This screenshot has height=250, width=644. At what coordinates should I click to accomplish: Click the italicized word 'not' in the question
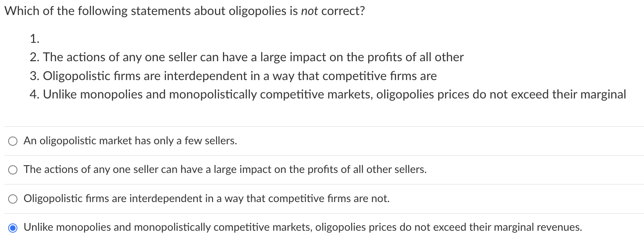(x=310, y=11)
